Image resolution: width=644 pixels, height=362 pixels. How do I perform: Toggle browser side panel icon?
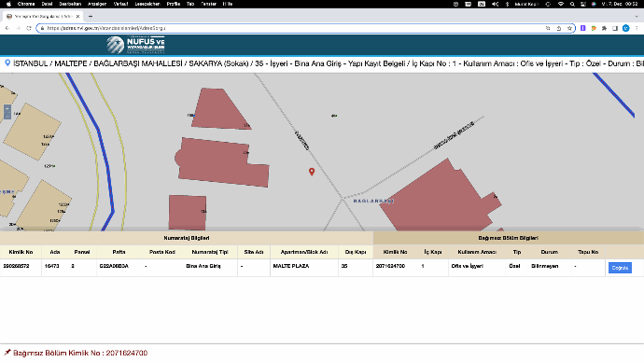pos(615,28)
